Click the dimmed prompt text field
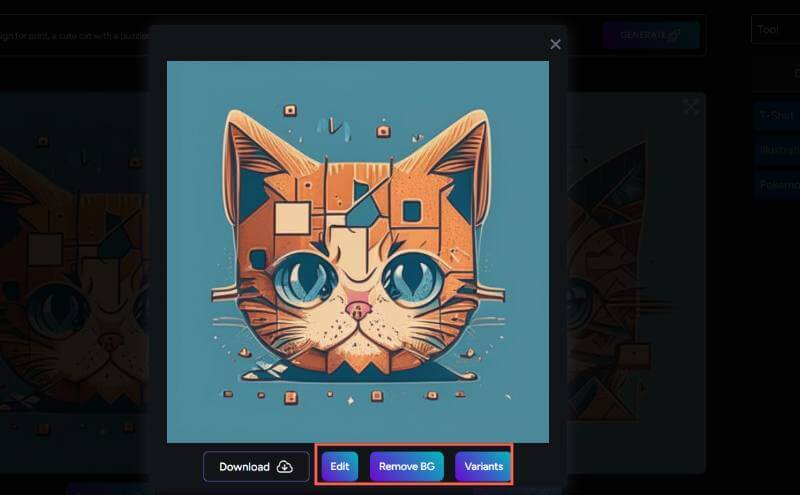Screen dimensions: 800x495 click(74, 35)
